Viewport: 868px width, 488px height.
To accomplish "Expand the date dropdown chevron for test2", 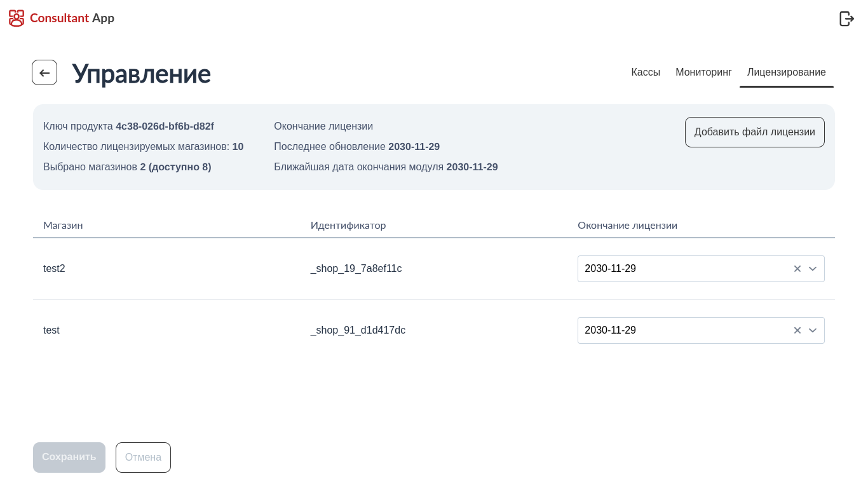I will pyautogui.click(x=813, y=269).
